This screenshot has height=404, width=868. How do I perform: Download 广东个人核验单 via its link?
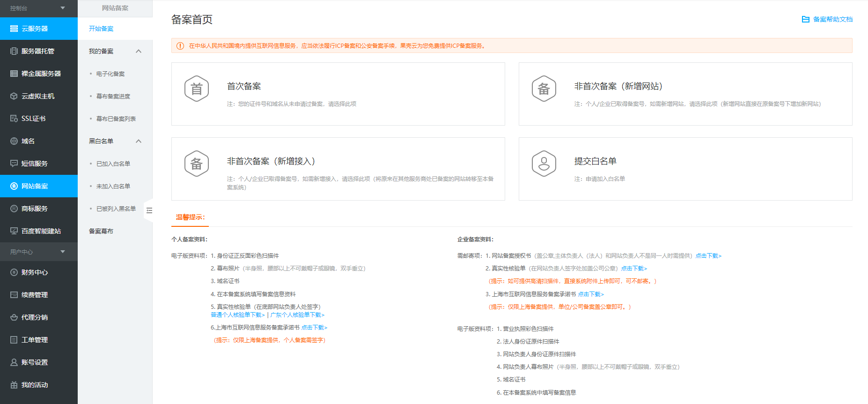[297, 315]
